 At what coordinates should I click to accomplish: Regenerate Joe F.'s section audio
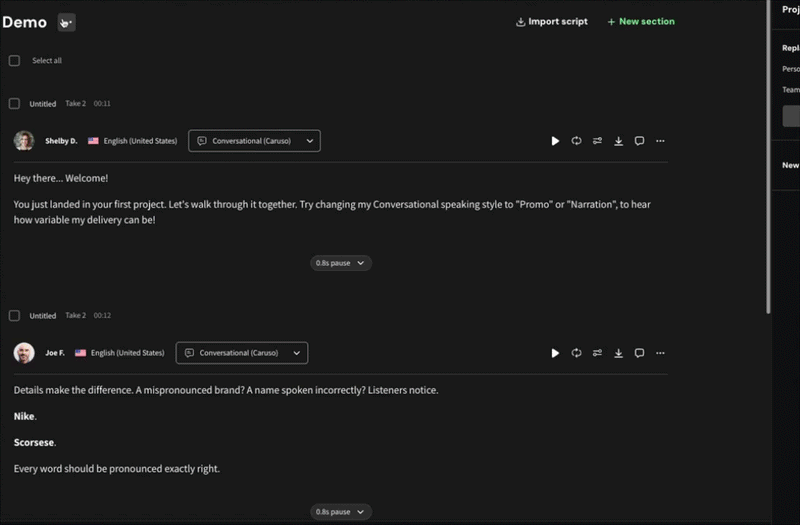(576, 353)
